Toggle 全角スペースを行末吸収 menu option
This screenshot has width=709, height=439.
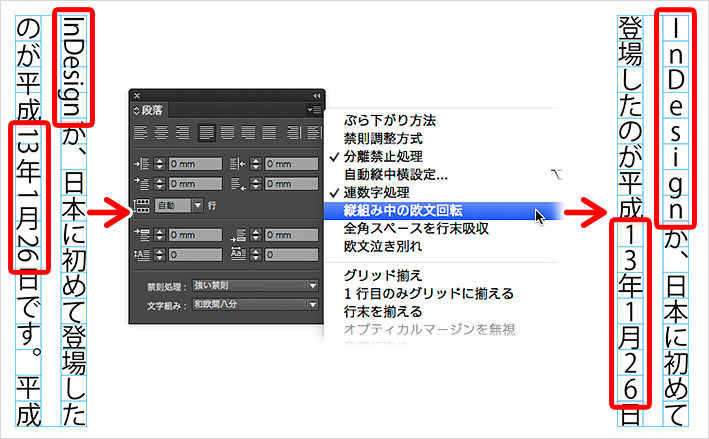pyautogui.click(x=416, y=229)
